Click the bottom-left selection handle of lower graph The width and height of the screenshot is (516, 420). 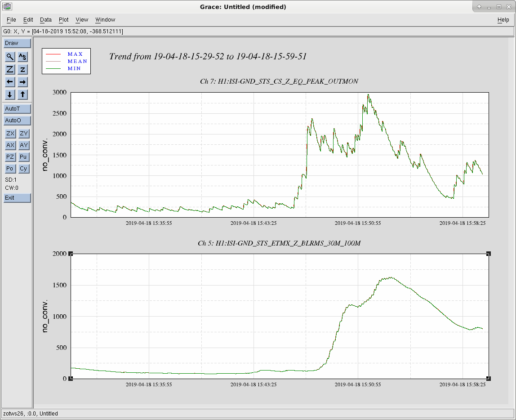pos(71,379)
